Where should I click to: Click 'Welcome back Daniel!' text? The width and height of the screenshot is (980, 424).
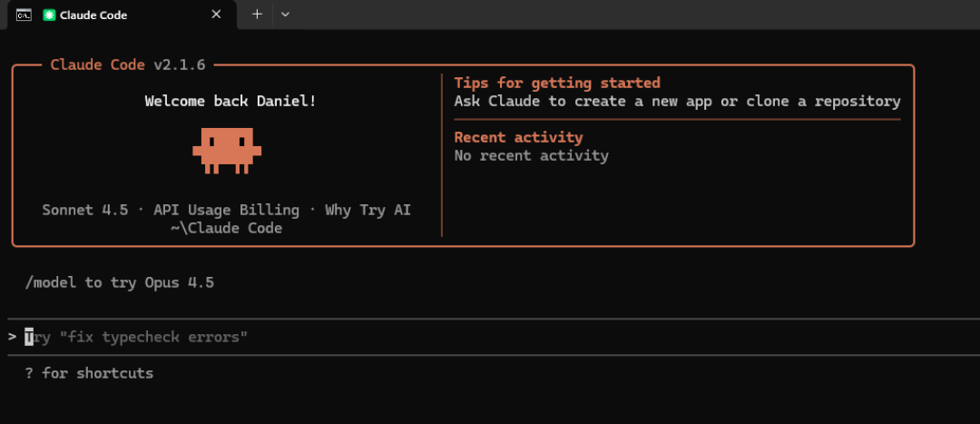[230, 101]
